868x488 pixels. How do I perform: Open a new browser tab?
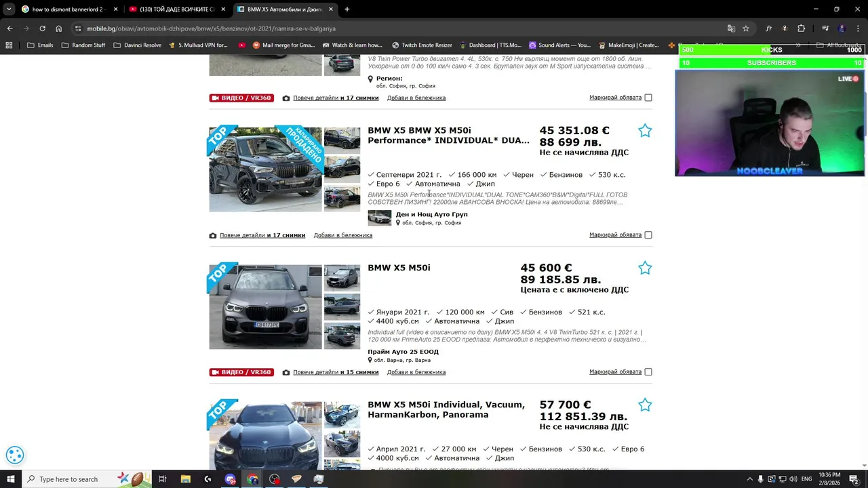(347, 9)
